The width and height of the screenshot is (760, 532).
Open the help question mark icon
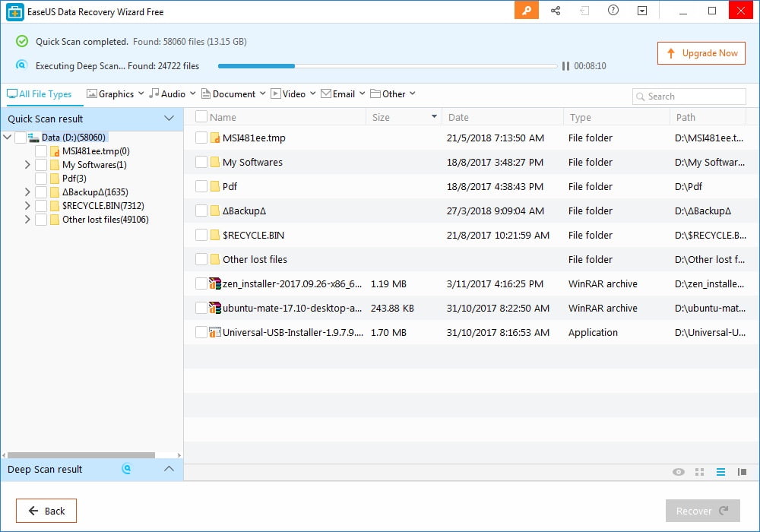pos(613,11)
